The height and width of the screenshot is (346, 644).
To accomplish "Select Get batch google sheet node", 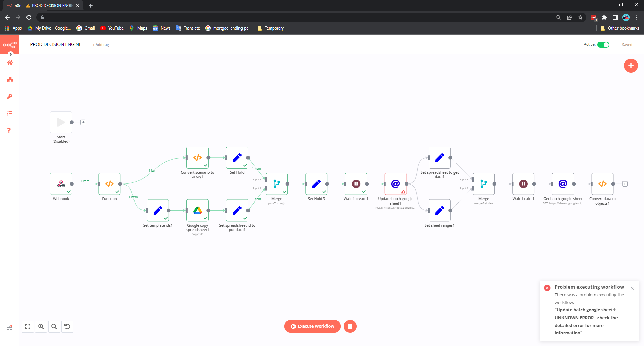I will pos(563,184).
